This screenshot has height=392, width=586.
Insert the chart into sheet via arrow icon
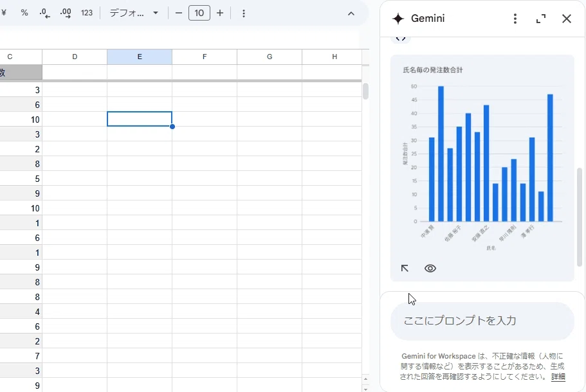[x=405, y=268]
